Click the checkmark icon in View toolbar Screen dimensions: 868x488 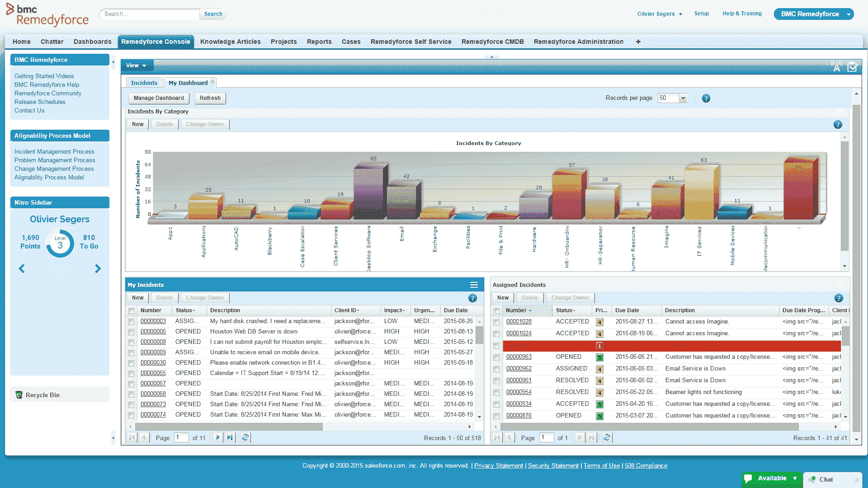(x=852, y=67)
